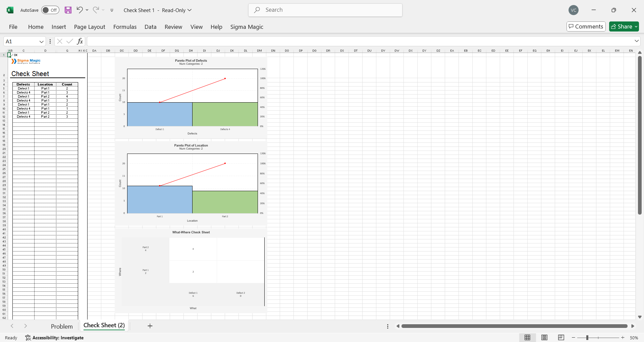Expand the formula bar chevron
Viewport: 644px width, 342px height.
[x=637, y=41]
